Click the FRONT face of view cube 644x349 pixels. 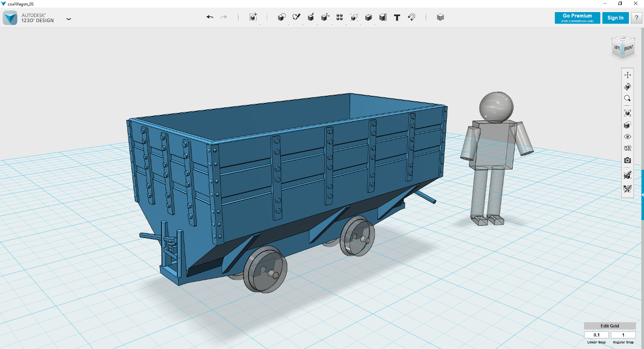tap(629, 48)
